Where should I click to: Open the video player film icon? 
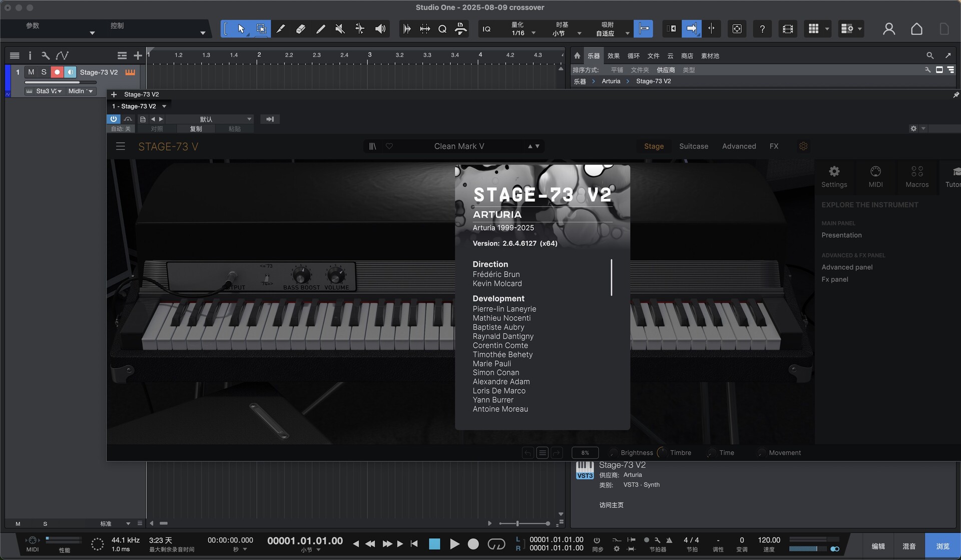[x=787, y=29]
